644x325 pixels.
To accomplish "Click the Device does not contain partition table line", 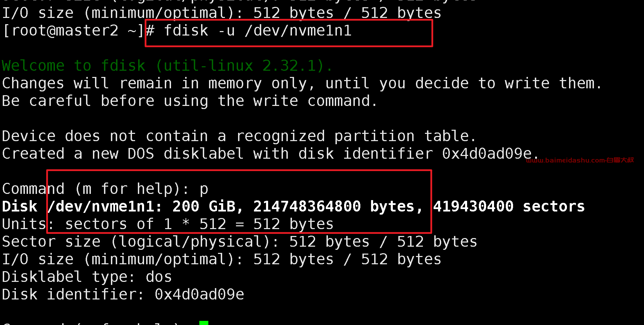I will pyautogui.click(x=239, y=136).
